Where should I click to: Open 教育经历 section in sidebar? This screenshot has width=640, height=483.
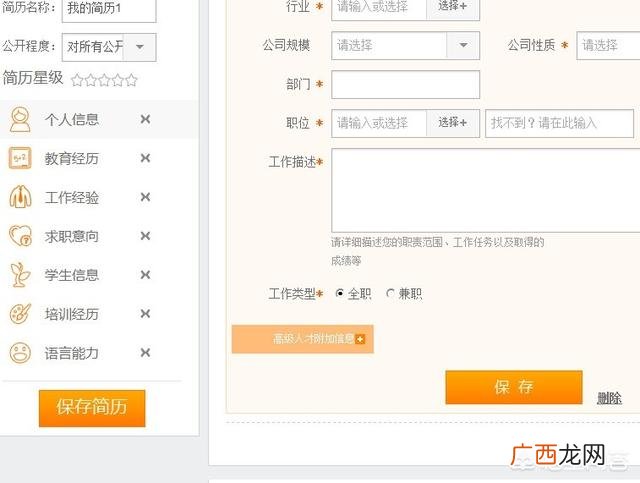tap(72, 158)
